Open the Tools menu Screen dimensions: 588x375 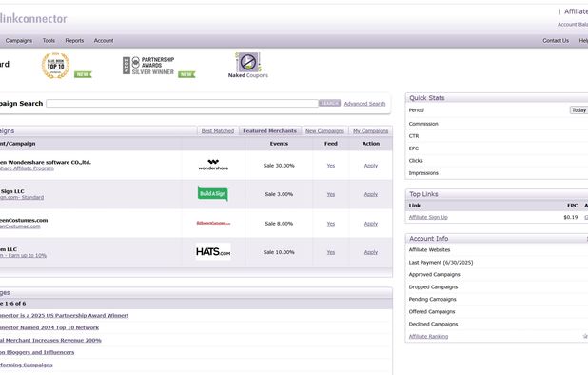49,41
